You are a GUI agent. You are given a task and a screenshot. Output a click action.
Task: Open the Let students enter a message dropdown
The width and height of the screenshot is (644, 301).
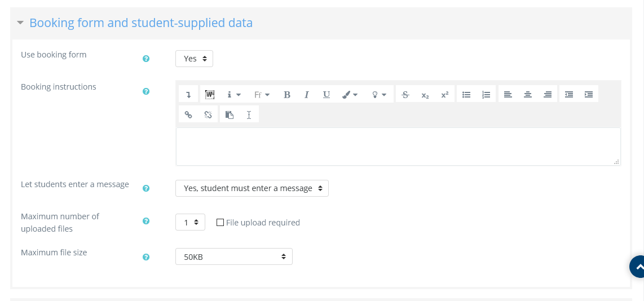click(252, 188)
